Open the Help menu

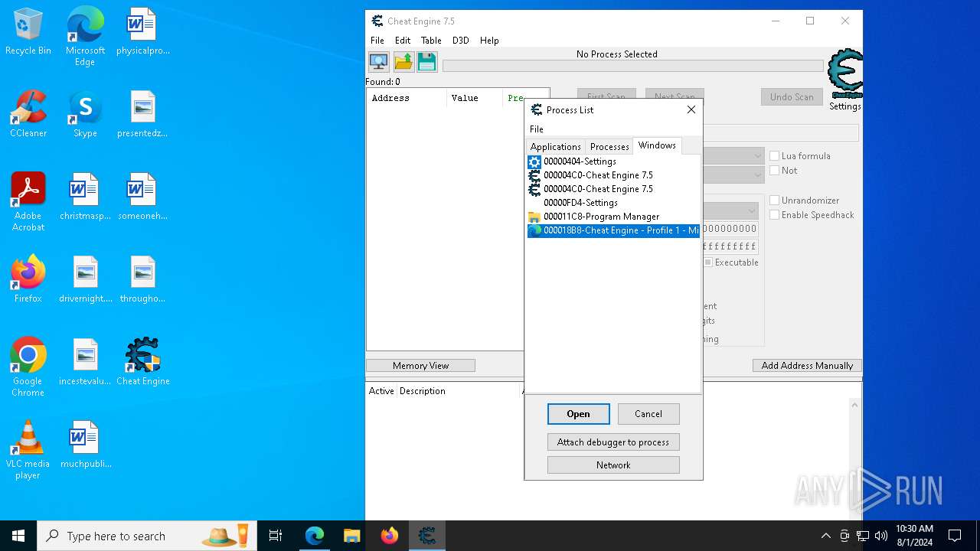click(489, 41)
